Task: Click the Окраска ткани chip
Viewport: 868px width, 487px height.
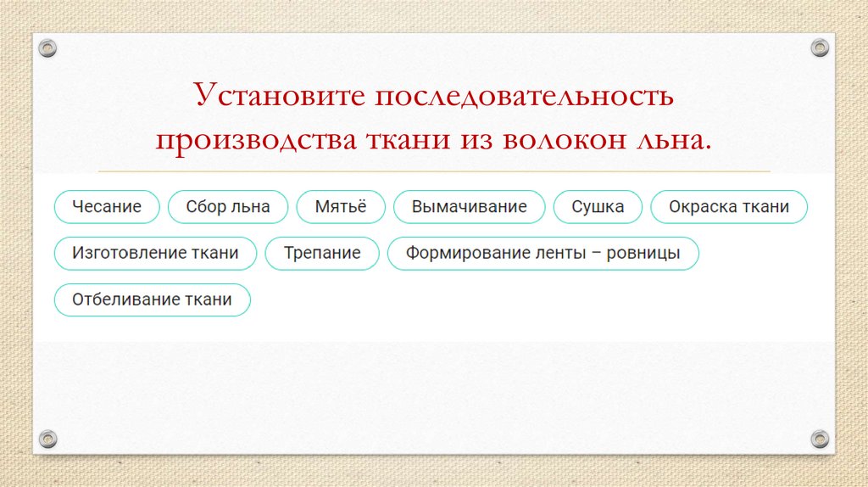Action: click(729, 207)
